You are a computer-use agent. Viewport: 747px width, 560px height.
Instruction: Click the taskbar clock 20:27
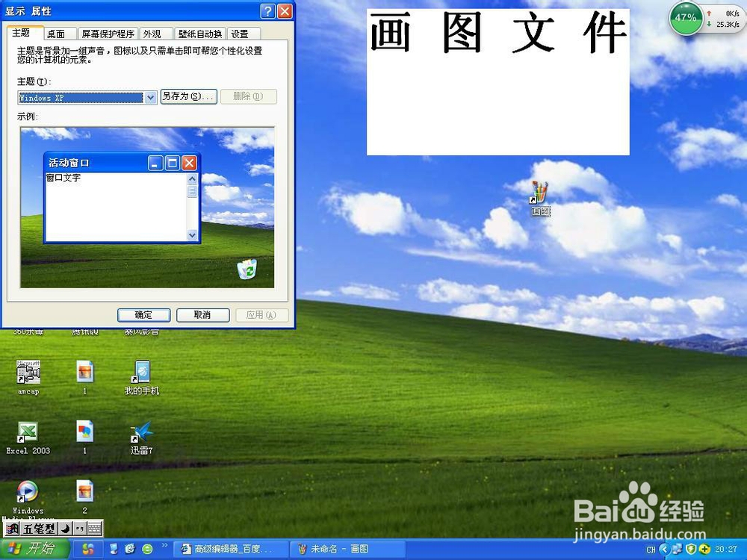(726, 550)
